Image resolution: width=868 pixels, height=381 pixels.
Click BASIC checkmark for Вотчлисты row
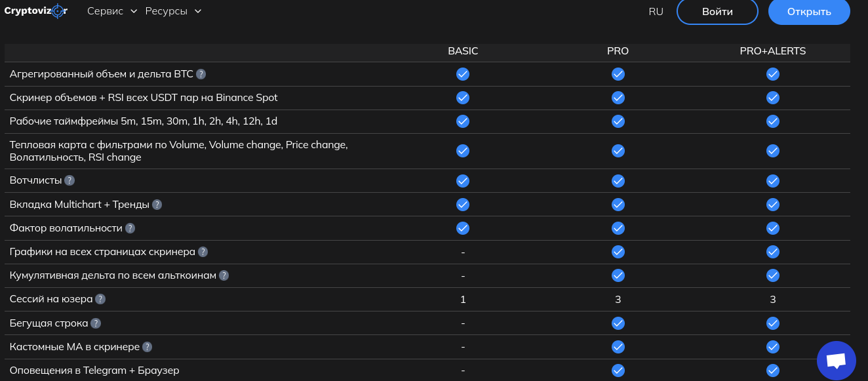(x=463, y=180)
